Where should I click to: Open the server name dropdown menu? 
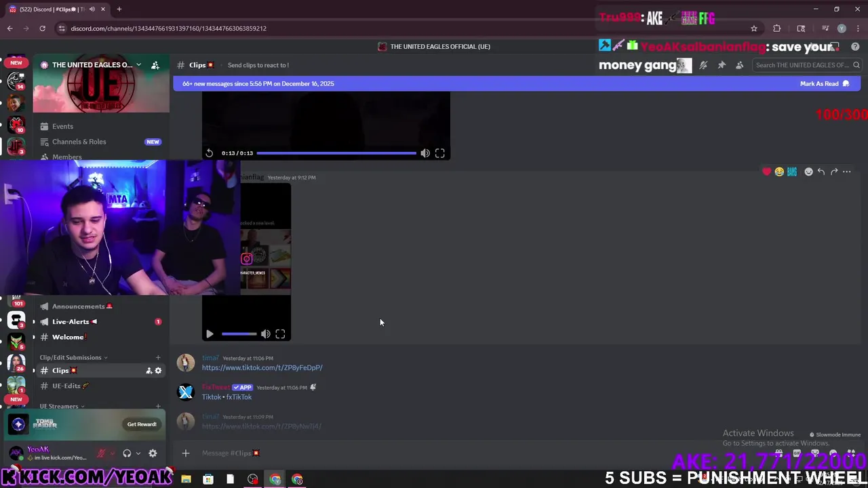pyautogui.click(x=138, y=65)
